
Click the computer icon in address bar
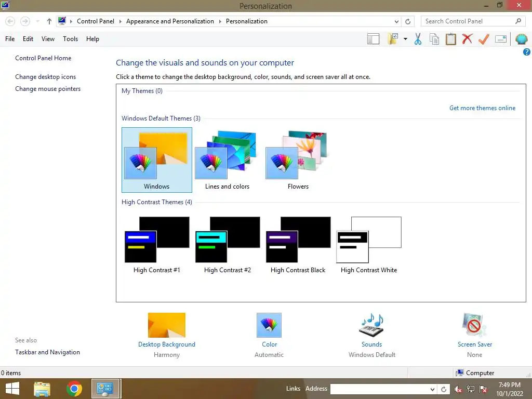62,21
